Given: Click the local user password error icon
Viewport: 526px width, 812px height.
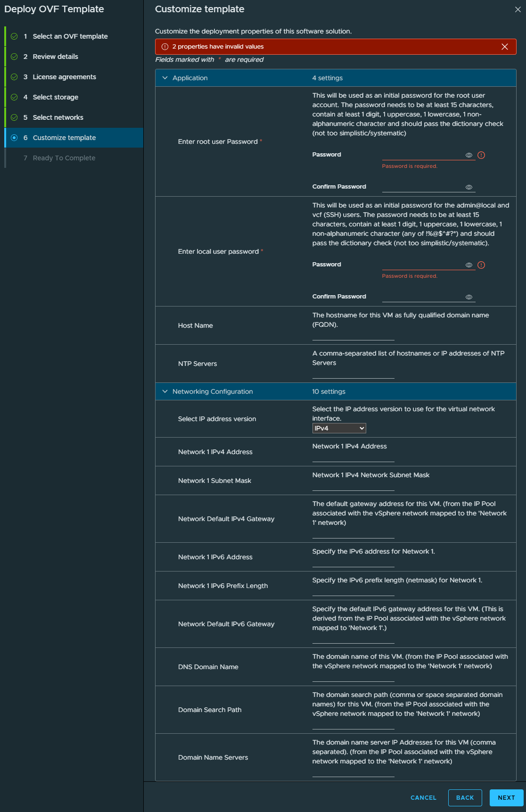Looking at the screenshot, I should [x=481, y=265].
